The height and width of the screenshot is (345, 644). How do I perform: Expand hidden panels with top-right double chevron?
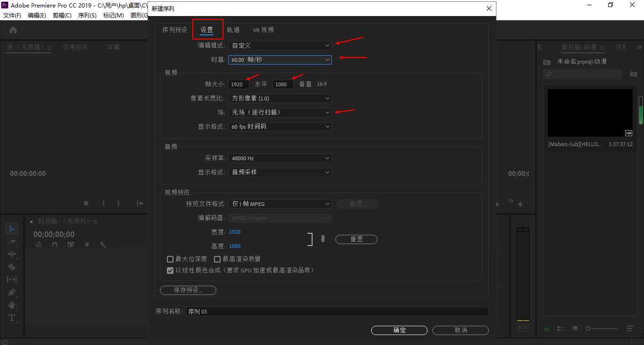click(x=639, y=47)
